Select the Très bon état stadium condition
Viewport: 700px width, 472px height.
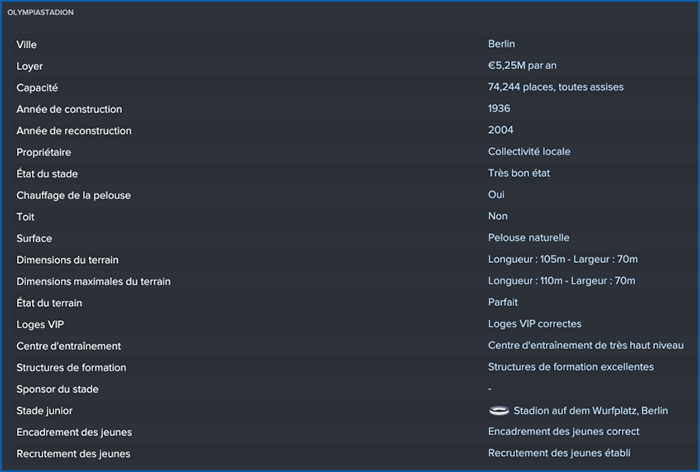coord(519,173)
